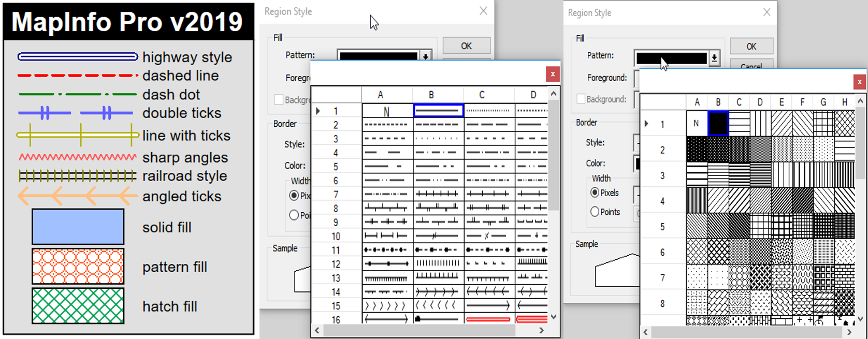The image size is (868, 339).
Task: Choose the red highway line style in row 16 column C
Action: pos(489,319)
